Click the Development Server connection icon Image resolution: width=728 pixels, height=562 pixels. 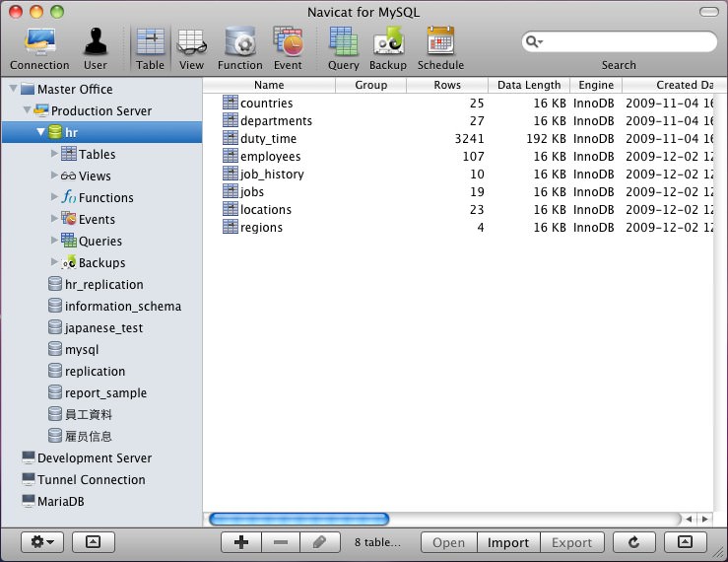[29, 457]
